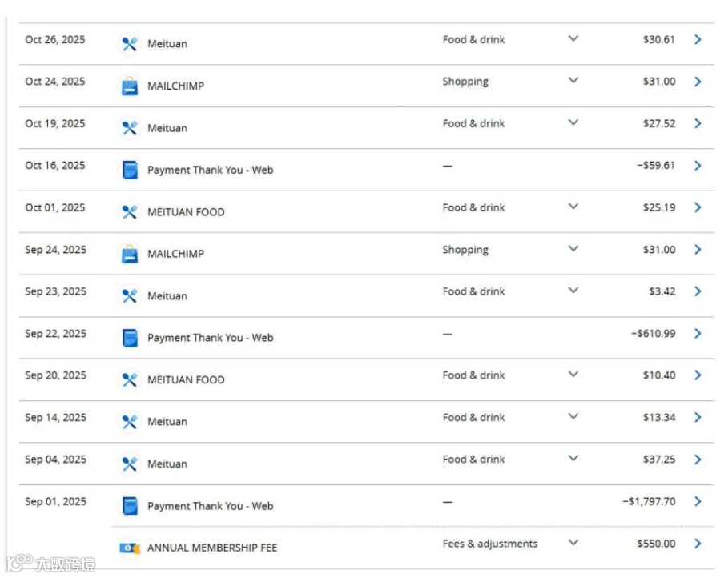Screen dimensions: 728x578
Task: Click the payment document icon for Sep 01
Action: pos(130,506)
